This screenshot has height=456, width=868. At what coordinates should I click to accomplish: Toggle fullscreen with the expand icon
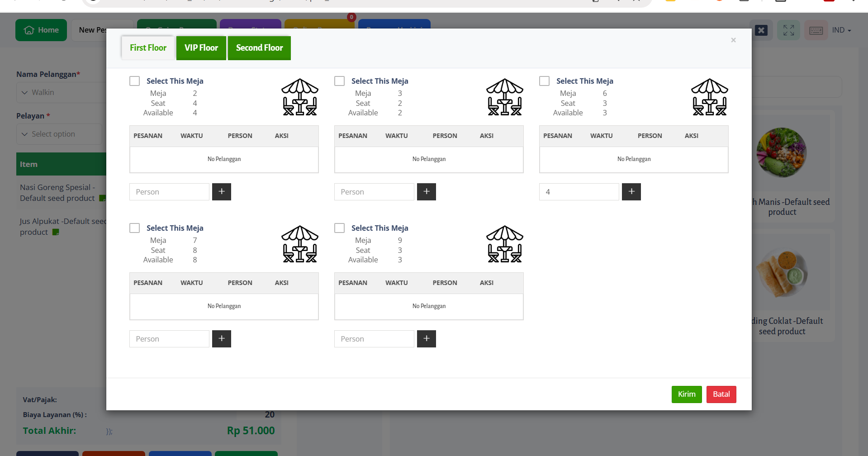click(788, 30)
